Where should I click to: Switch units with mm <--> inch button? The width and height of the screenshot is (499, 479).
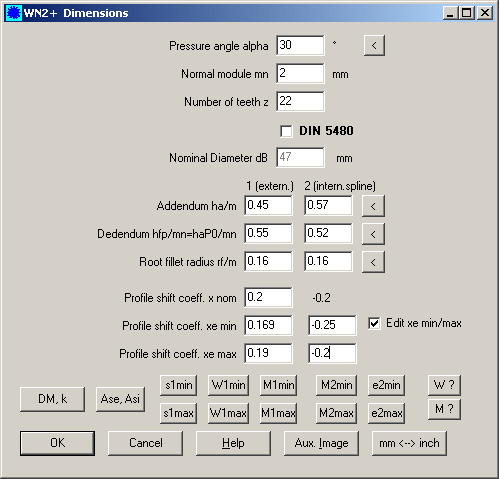(409, 443)
